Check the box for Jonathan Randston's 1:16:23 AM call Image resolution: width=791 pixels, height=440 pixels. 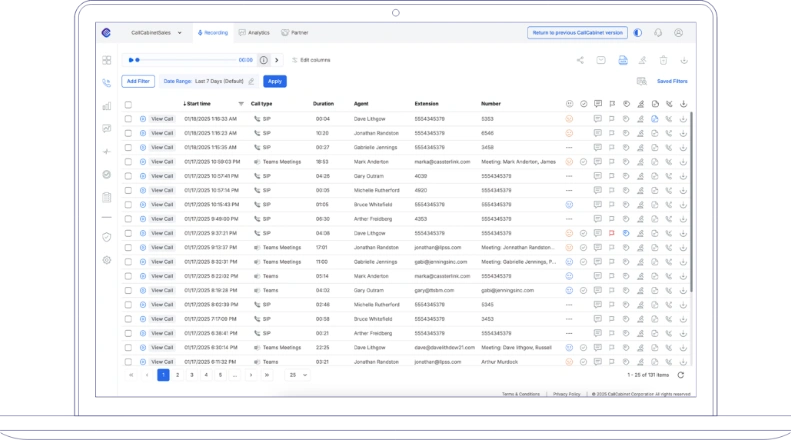tap(128, 132)
